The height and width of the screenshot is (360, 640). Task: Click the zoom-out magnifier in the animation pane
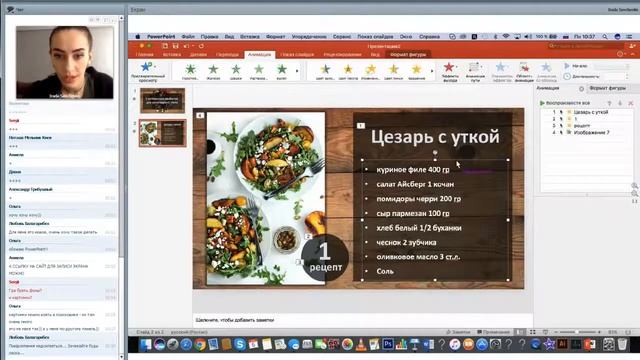click(634, 194)
